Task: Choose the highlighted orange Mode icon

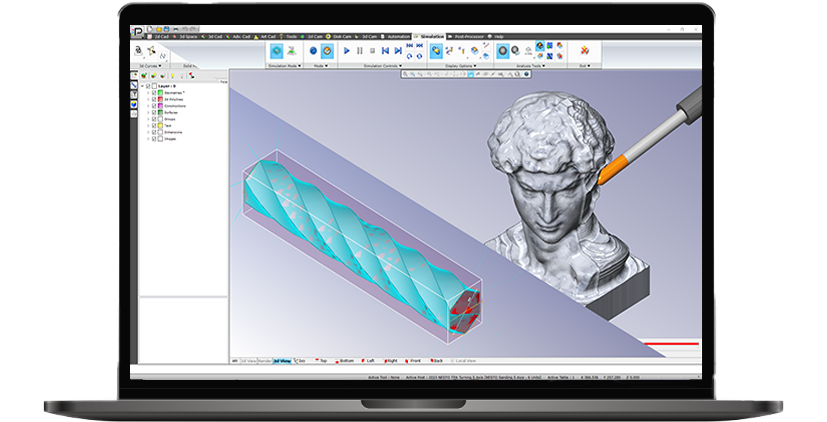Action: pos(327,51)
